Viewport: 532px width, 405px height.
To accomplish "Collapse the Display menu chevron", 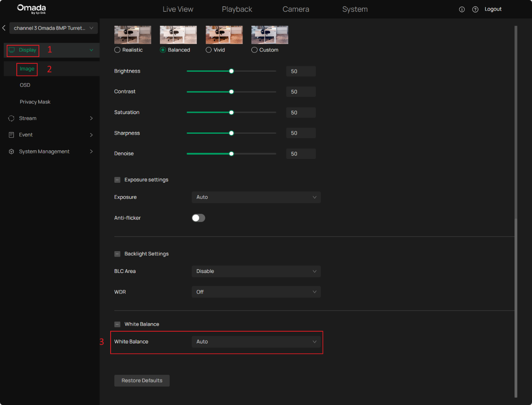I will coord(91,50).
